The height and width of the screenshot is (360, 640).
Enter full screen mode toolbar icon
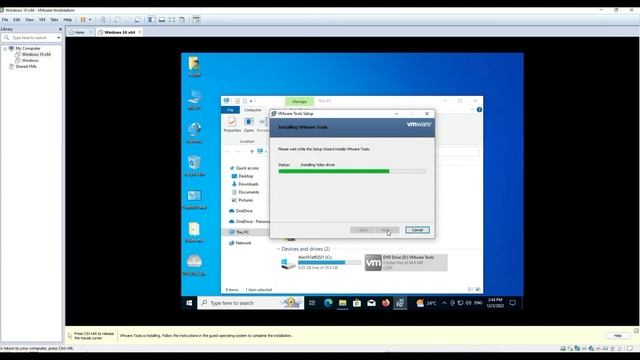[172, 20]
